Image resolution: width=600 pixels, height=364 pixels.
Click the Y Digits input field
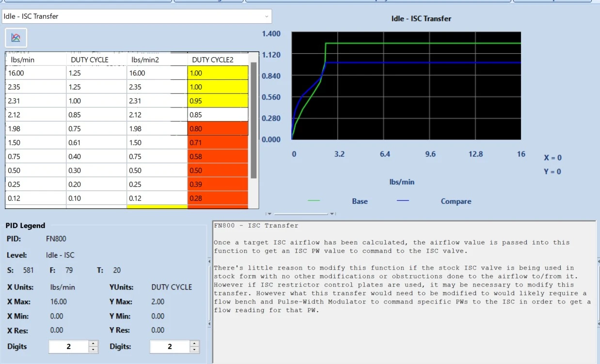click(170, 347)
